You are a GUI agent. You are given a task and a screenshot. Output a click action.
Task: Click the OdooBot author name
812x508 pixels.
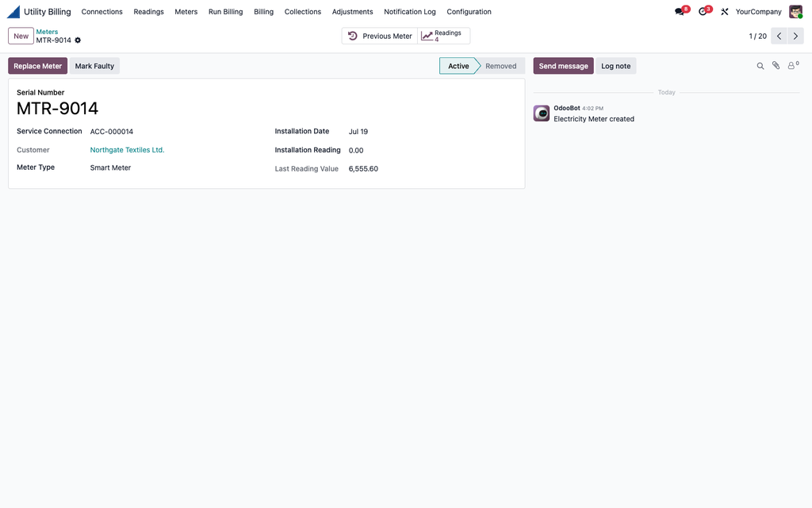[566, 108]
